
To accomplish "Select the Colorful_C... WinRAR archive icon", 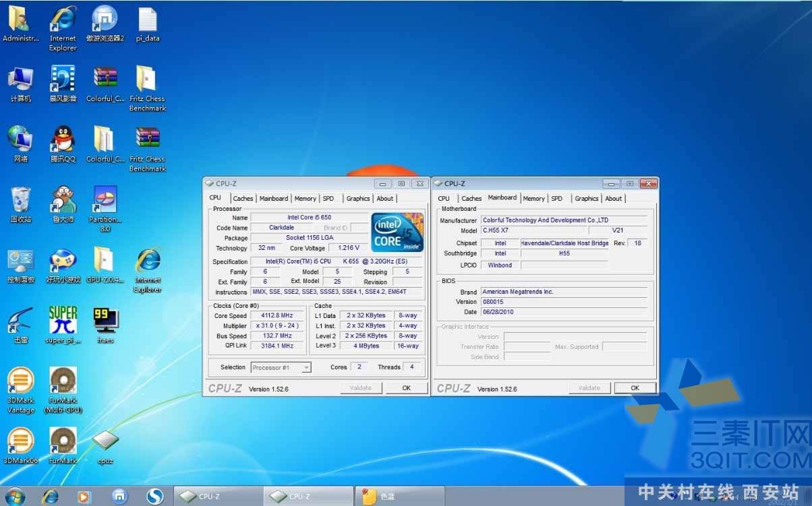I will coord(105,84).
